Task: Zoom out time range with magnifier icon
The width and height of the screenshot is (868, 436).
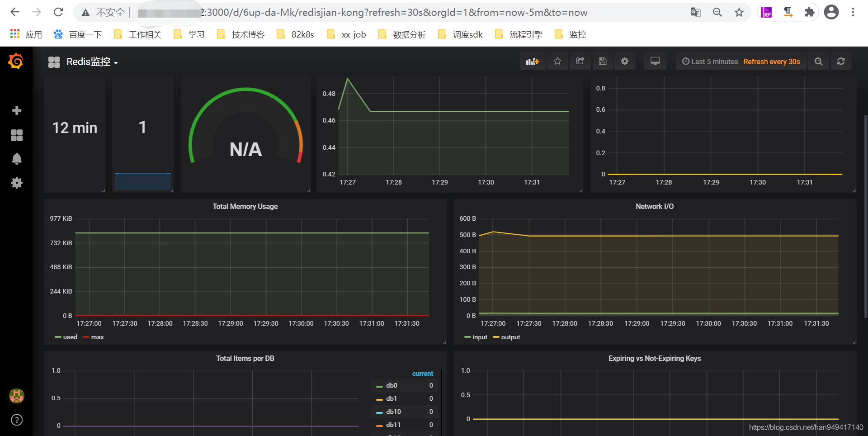Action: [x=818, y=62]
